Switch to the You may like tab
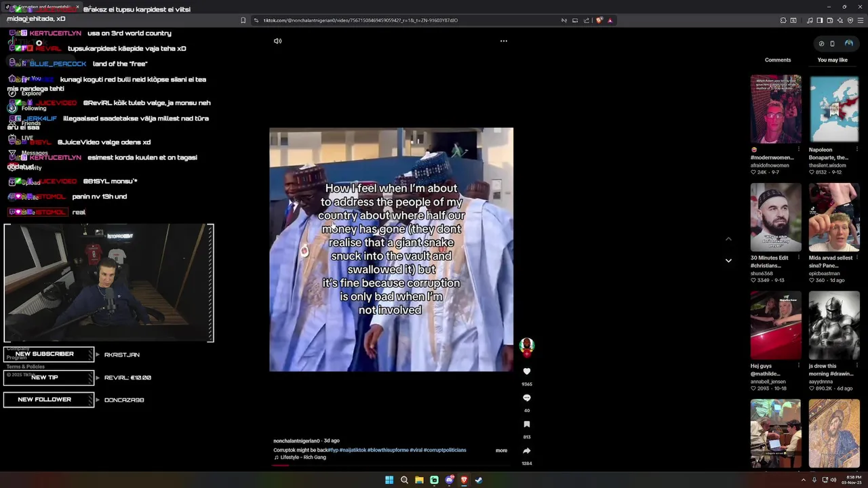Screen dimensions: 868x488 click(832, 60)
